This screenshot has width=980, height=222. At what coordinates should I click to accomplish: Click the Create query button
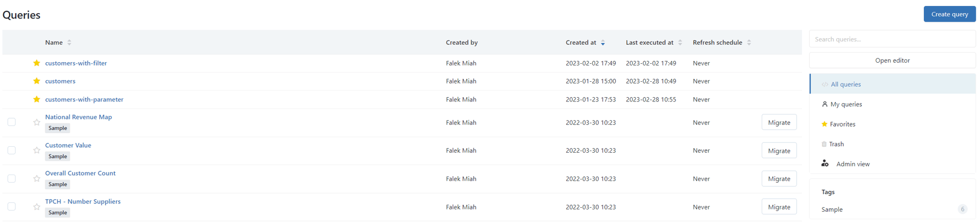(x=949, y=14)
